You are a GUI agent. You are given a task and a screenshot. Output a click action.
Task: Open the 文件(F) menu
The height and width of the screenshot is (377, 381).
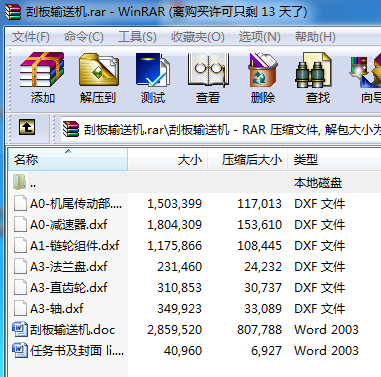pos(31,37)
